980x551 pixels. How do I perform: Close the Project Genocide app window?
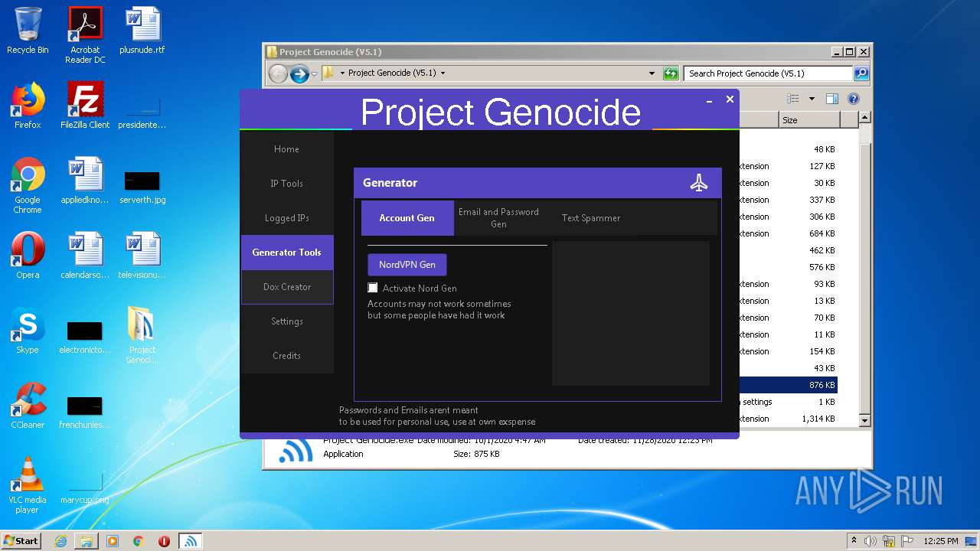pyautogui.click(x=730, y=99)
